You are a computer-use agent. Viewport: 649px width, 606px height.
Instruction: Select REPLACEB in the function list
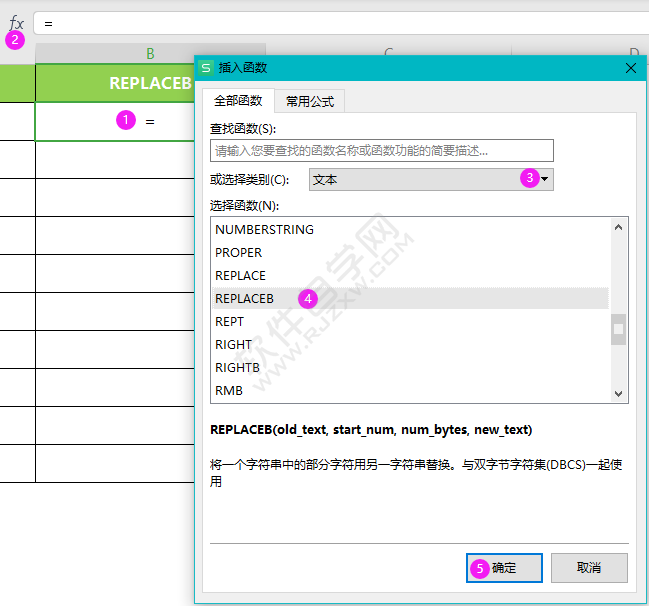click(x=410, y=298)
